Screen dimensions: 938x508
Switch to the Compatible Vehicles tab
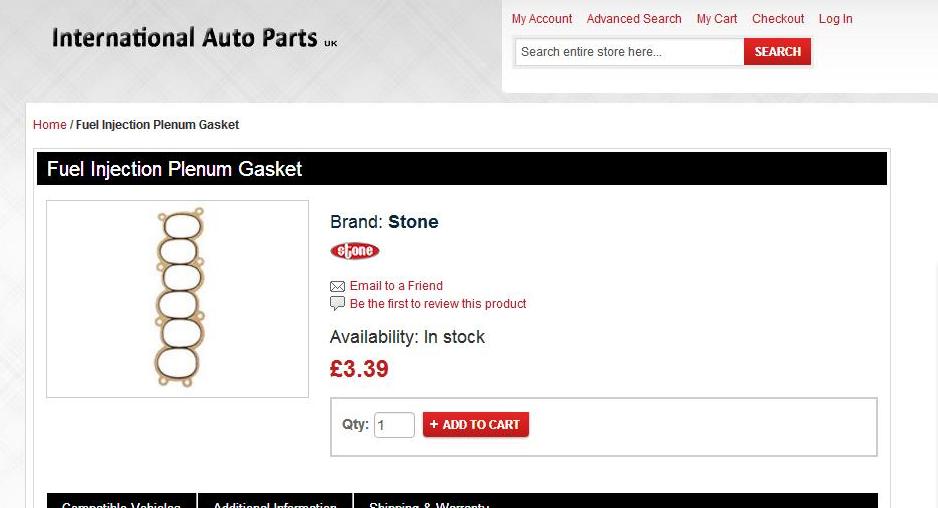(121, 502)
